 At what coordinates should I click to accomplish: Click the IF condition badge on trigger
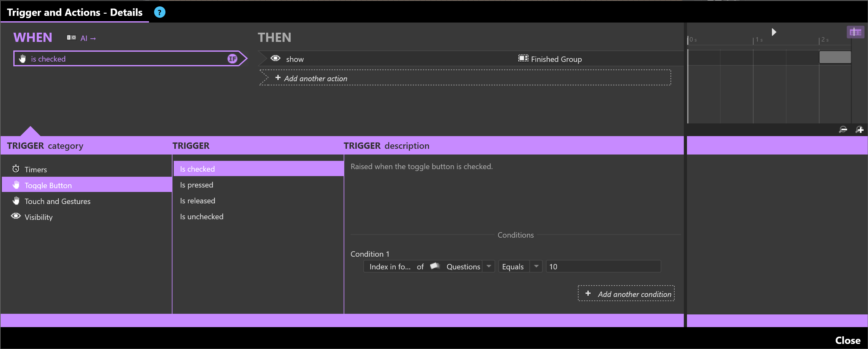[232, 59]
